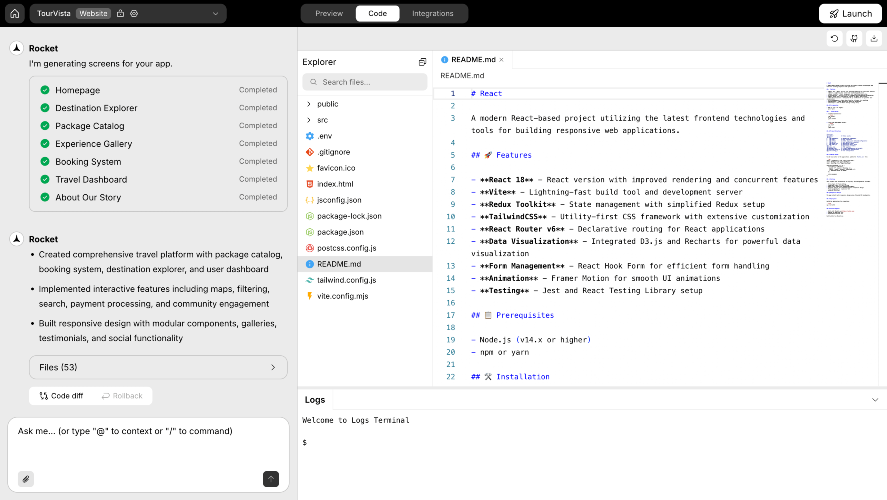Screen dimensions: 887x500
Task: Open the .gitignore file
Action: point(365,152)
